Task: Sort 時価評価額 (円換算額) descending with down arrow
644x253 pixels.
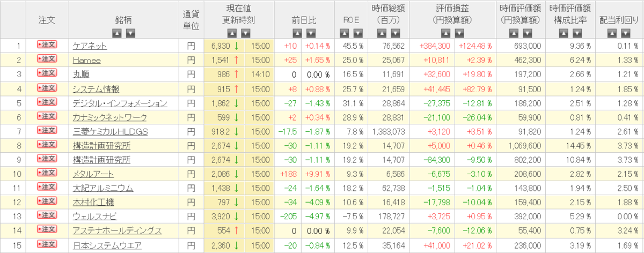Action: [x=527, y=33]
